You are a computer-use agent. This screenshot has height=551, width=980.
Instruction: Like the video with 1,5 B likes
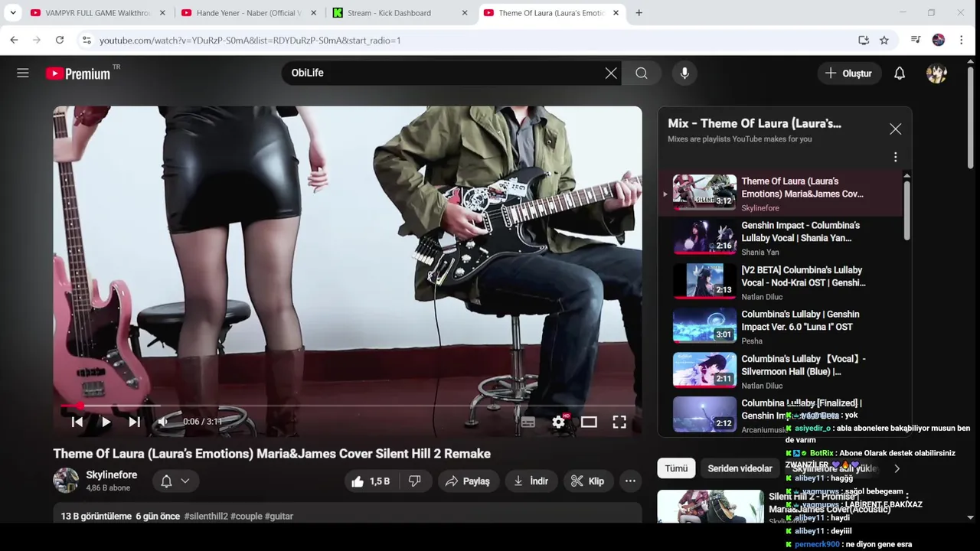[x=372, y=481]
